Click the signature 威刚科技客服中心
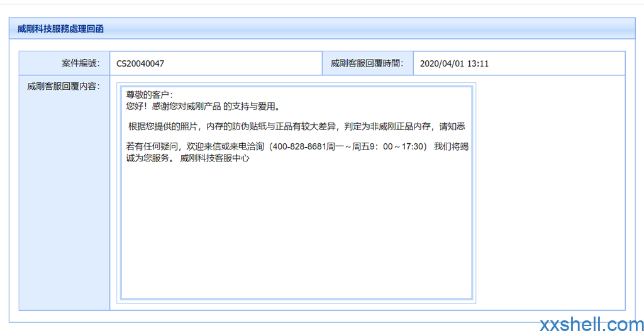The image size is (644, 331). click(x=215, y=159)
